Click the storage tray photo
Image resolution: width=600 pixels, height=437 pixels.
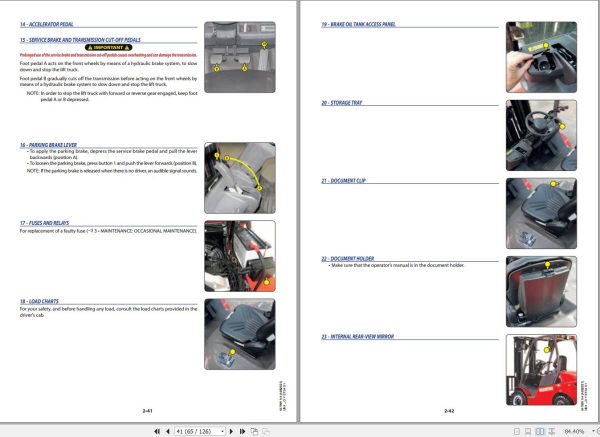pos(541,135)
